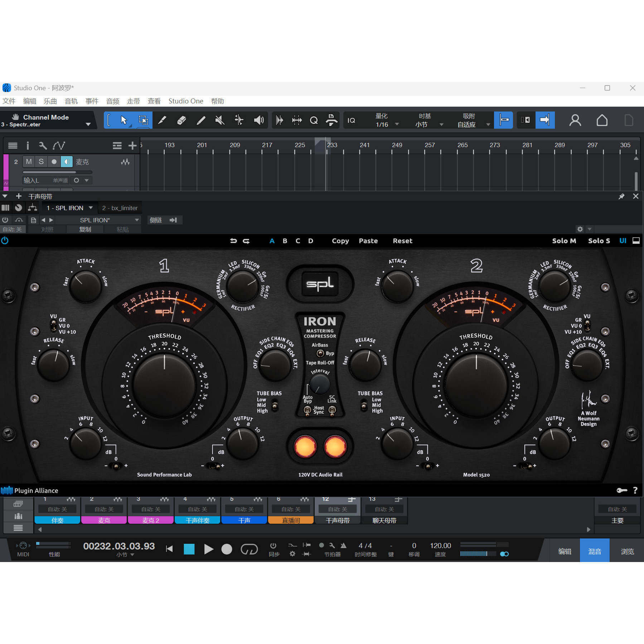
Task: Switch to 2 - bx_limiter tab
Action: click(x=120, y=208)
